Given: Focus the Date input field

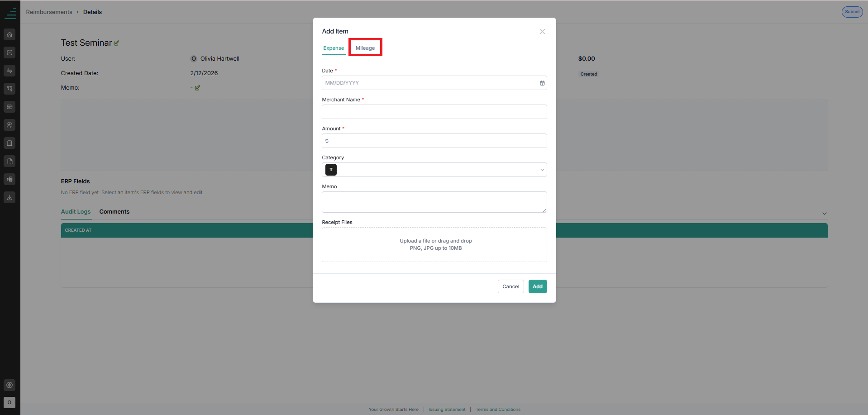Looking at the screenshot, I should (434, 83).
